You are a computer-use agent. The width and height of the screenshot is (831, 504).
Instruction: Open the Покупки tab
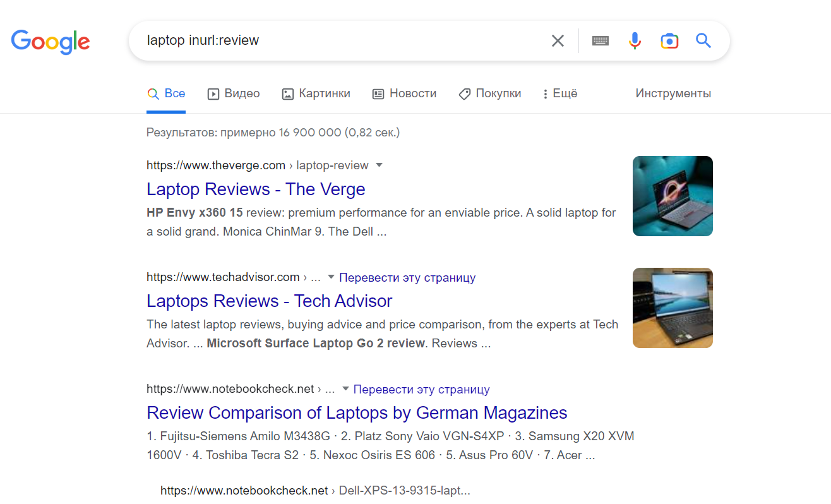pyautogui.click(x=490, y=93)
